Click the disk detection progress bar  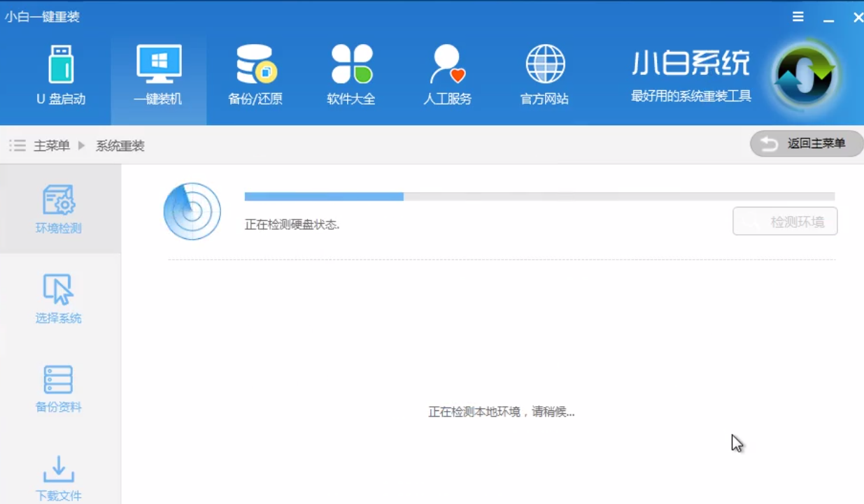click(x=539, y=196)
